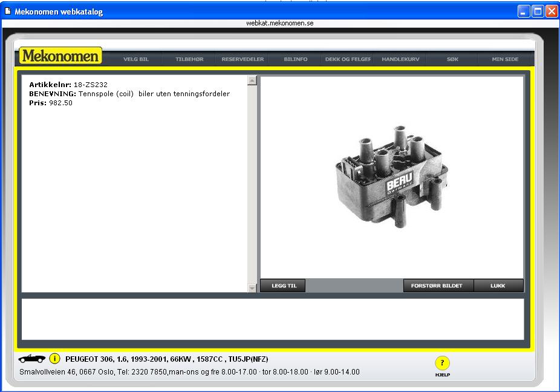Open the VELG BIL menu

tap(135, 59)
